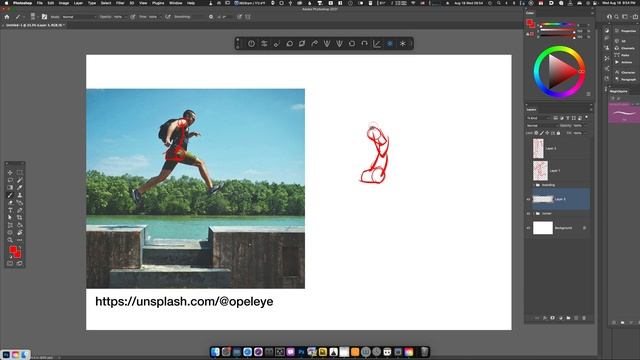Toggle pressure for opacity button

(133, 17)
